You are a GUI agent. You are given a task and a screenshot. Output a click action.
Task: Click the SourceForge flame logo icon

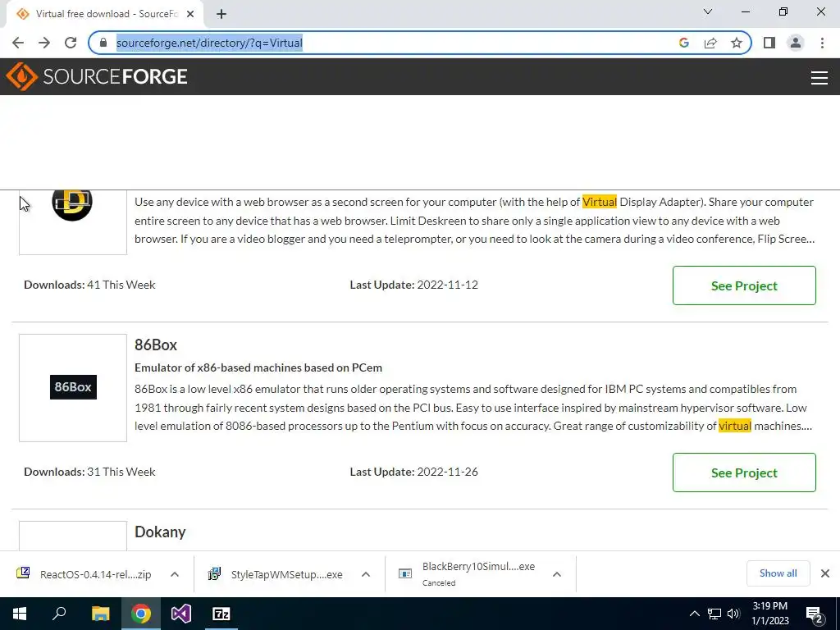click(x=22, y=76)
